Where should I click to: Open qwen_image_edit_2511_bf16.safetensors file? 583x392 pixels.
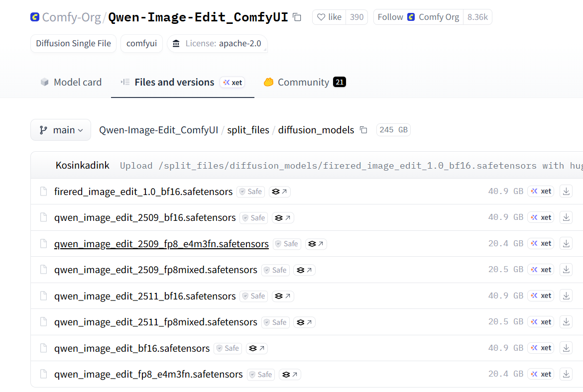pos(145,296)
